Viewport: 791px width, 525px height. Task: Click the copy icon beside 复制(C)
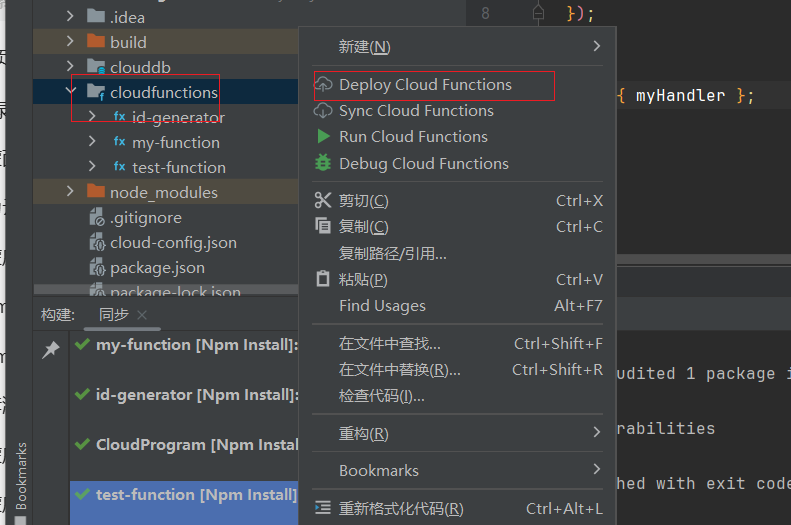323,225
